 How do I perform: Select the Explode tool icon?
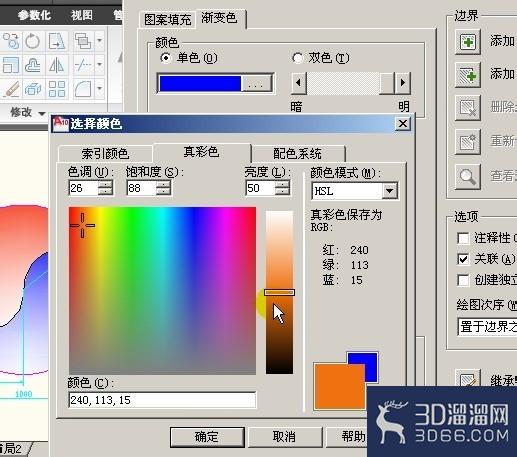(32, 89)
